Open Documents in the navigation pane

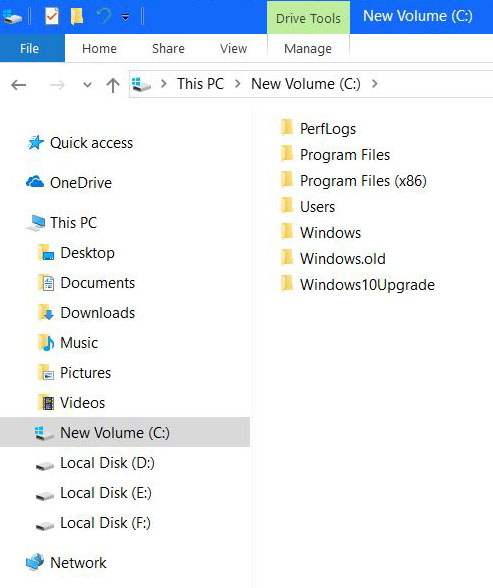[x=97, y=283]
